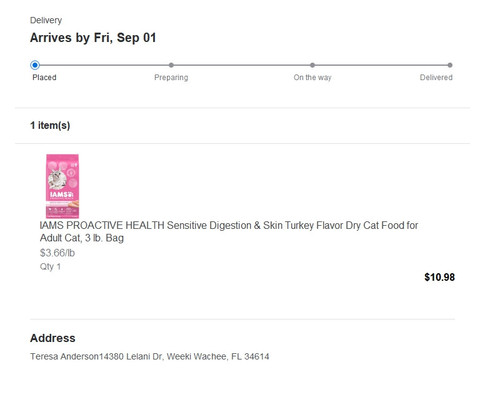Click the Delivery label above arrival date
This screenshot has height=404, width=500.
coord(46,20)
